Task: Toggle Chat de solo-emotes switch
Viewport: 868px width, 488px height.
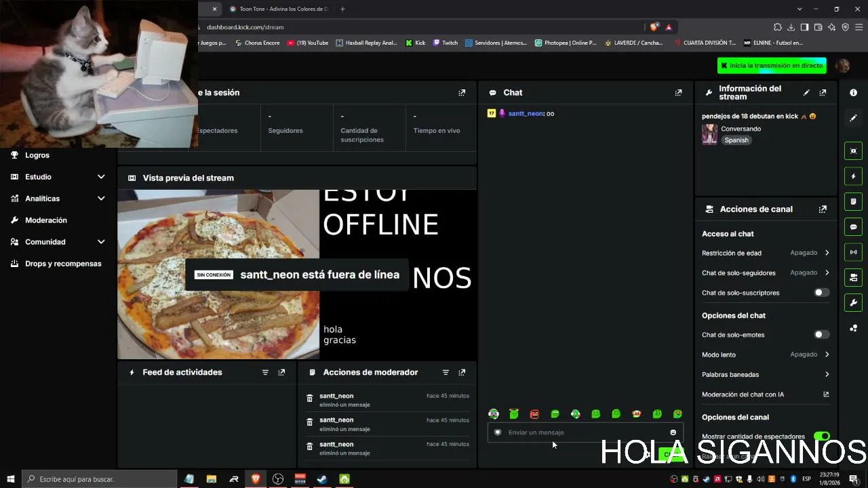Action: tap(821, 335)
